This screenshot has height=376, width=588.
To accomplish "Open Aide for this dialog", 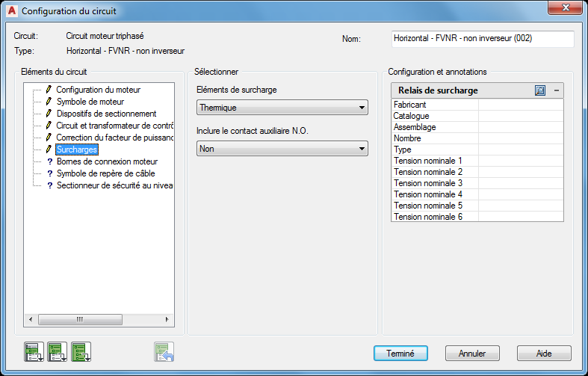I will point(544,354).
